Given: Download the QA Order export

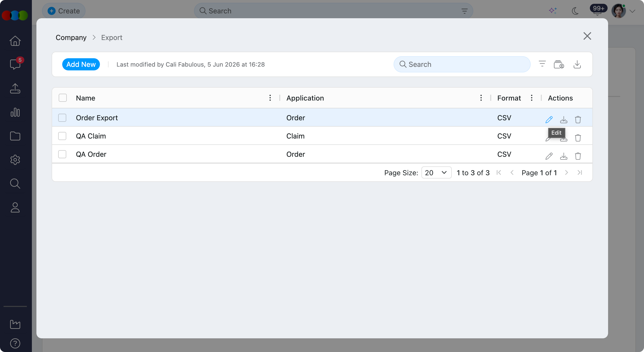Looking at the screenshot, I should click(564, 156).
